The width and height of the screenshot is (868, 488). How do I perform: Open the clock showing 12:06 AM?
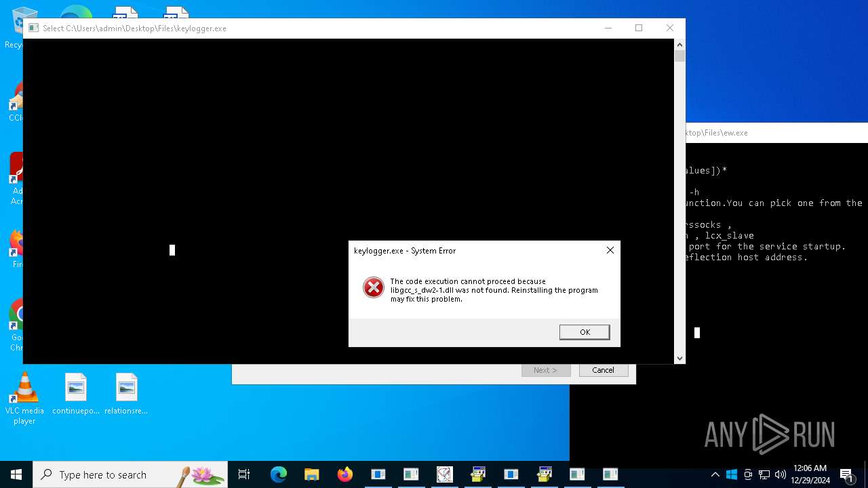point(810,474)
